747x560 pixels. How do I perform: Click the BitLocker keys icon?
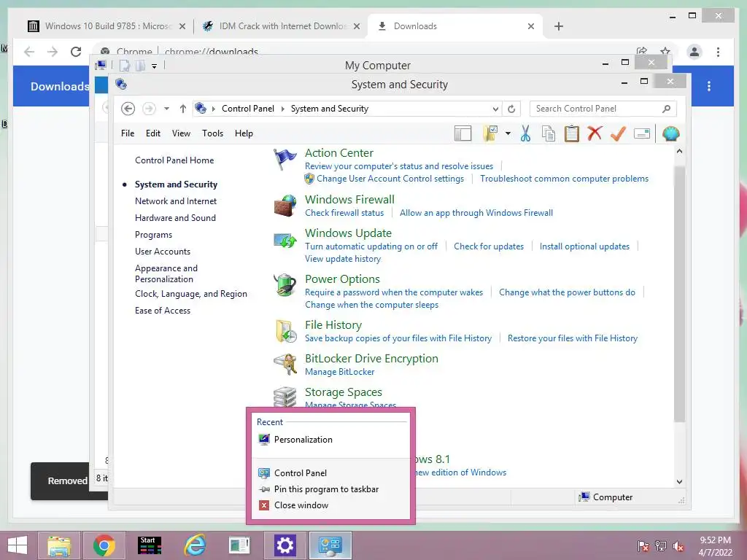pos(285,365)
